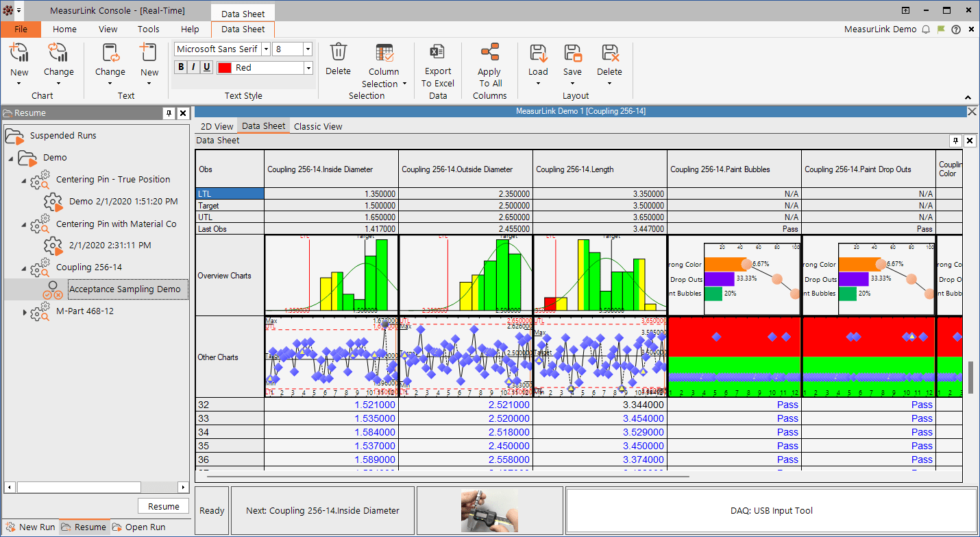Expand the M-Part 468-12 node
This screenshot has width=980, height=537.
coord(25,312)
